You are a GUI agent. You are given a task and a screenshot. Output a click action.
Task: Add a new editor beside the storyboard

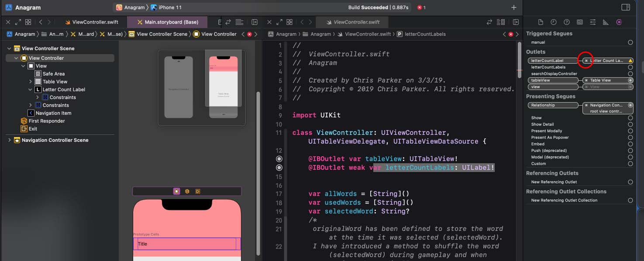click(x=255, y=22)
